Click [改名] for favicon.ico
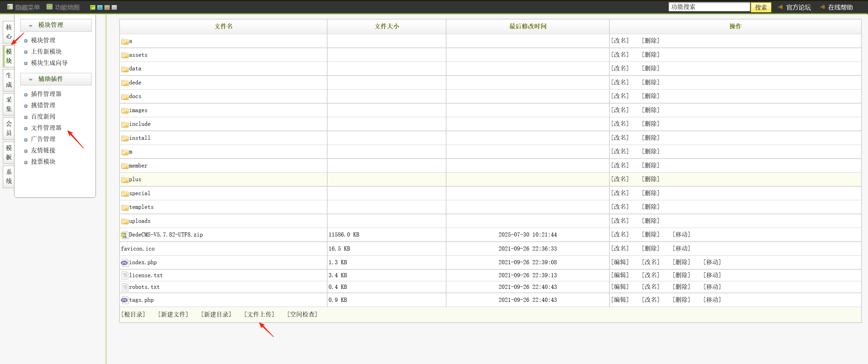This screenshot has width=868, height=364. (620, 248)
